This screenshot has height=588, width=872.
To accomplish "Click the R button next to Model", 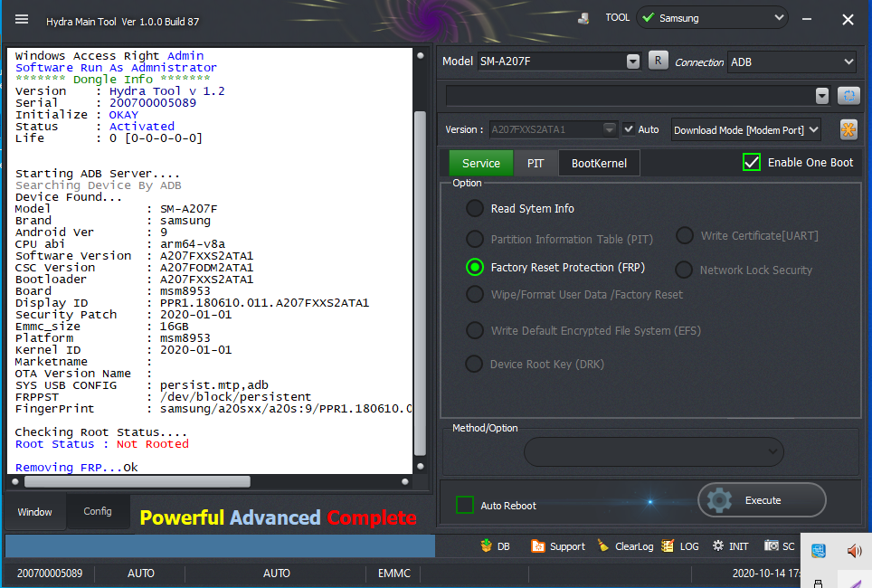I will tap(658, 61).
